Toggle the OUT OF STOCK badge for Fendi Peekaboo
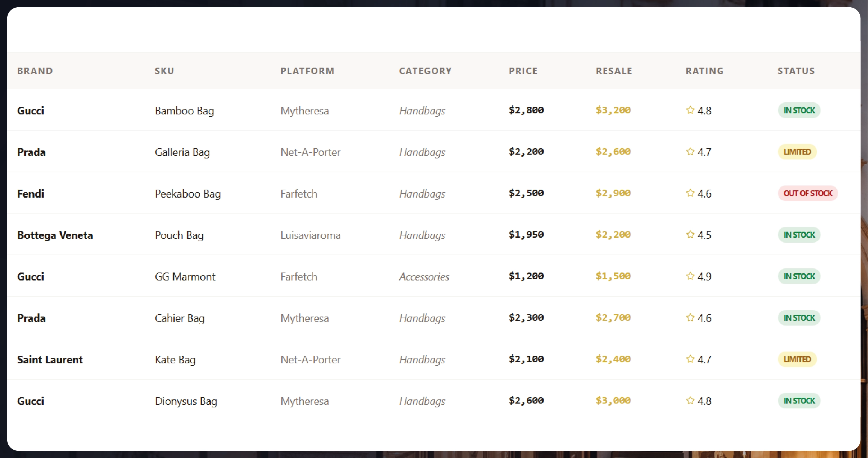The height and width of the screenshot is (458, 868). pyautogui.click(x=807, y=193)
